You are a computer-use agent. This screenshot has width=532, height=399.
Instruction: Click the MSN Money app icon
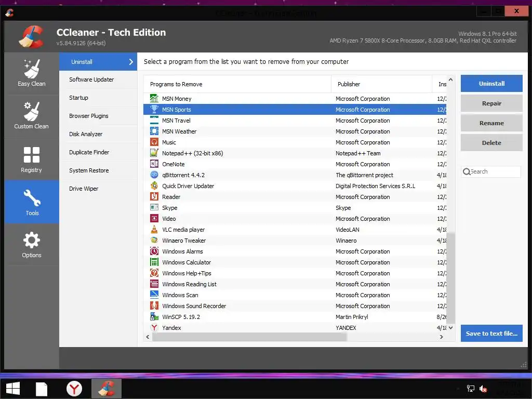(154, 98)
